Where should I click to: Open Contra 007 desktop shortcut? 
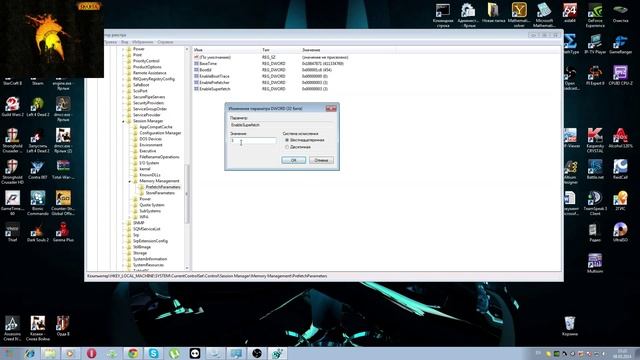click(x=38, y=170)
